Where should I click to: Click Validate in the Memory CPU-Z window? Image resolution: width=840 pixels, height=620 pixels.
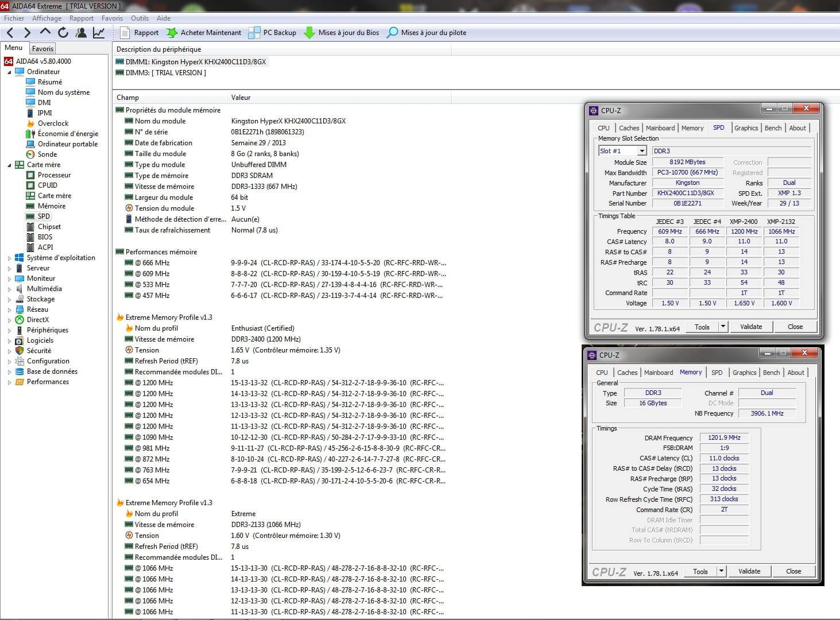coord(749,571)
